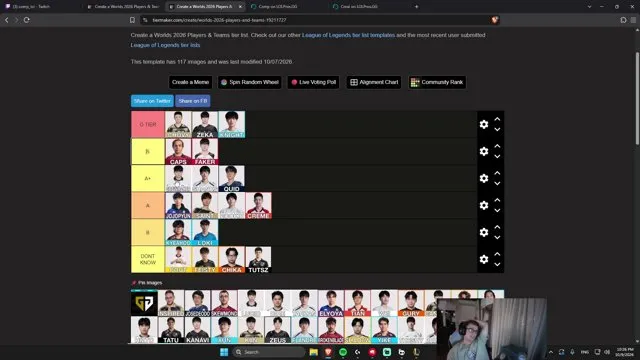640x360 pixels.
Task: Click the tiermaker.com URL in address bar
Action: (219, 20)
